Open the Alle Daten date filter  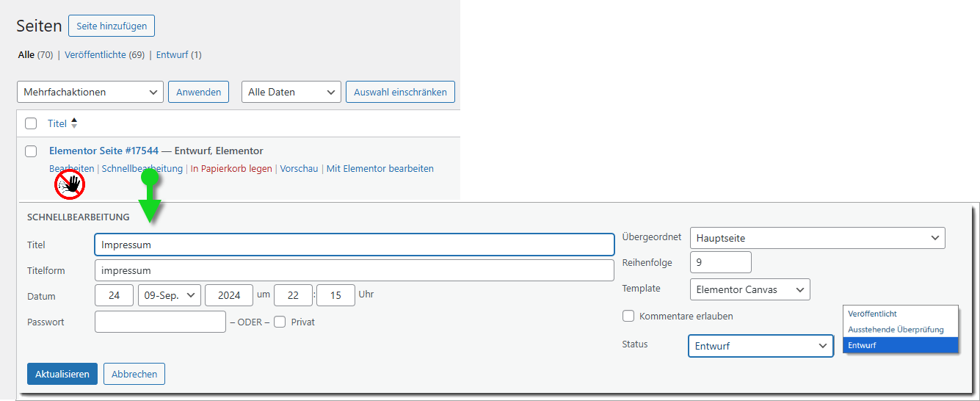291,92
